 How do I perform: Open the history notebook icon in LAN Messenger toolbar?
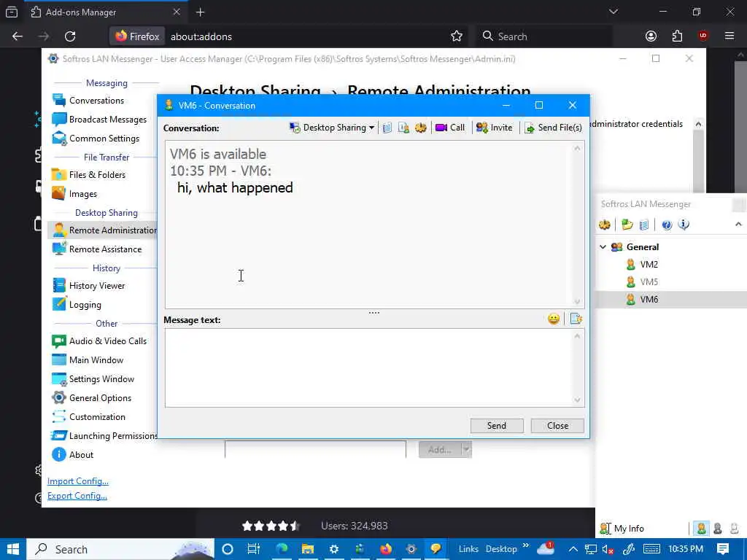(x=644, y=225)
